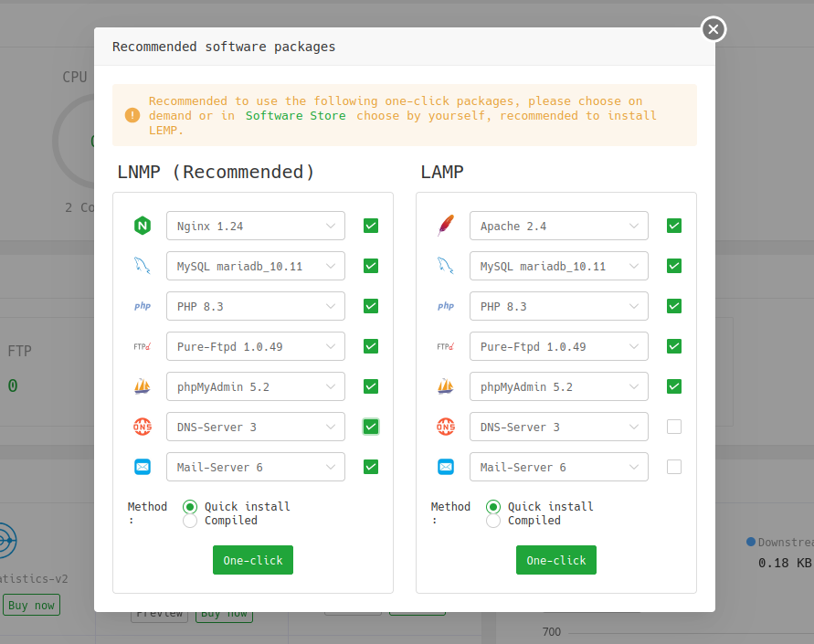Click the DNS-Server icon in LNMP
Image resolution: width=814 pixels, height=644 pixels.
click(143, 427)
